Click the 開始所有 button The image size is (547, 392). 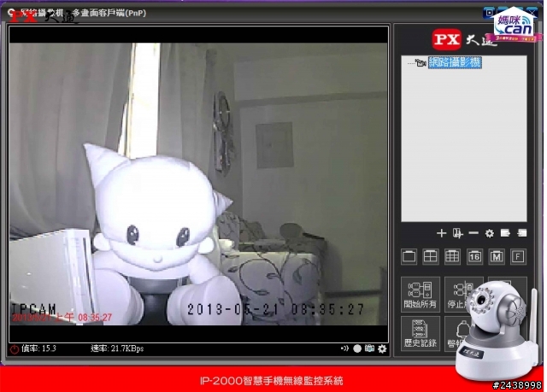pyautogui.click(x=421, y=295)
